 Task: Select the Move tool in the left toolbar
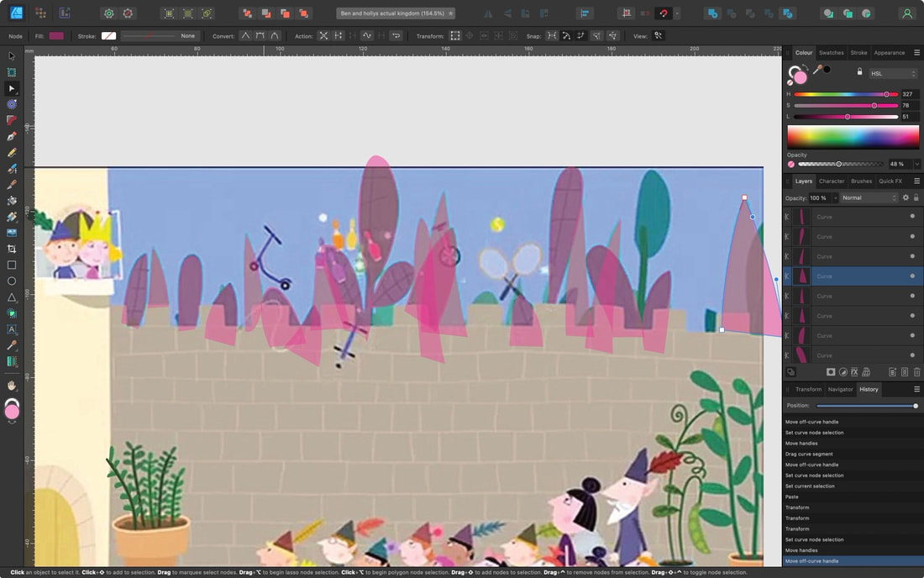(x=11, y=56)
